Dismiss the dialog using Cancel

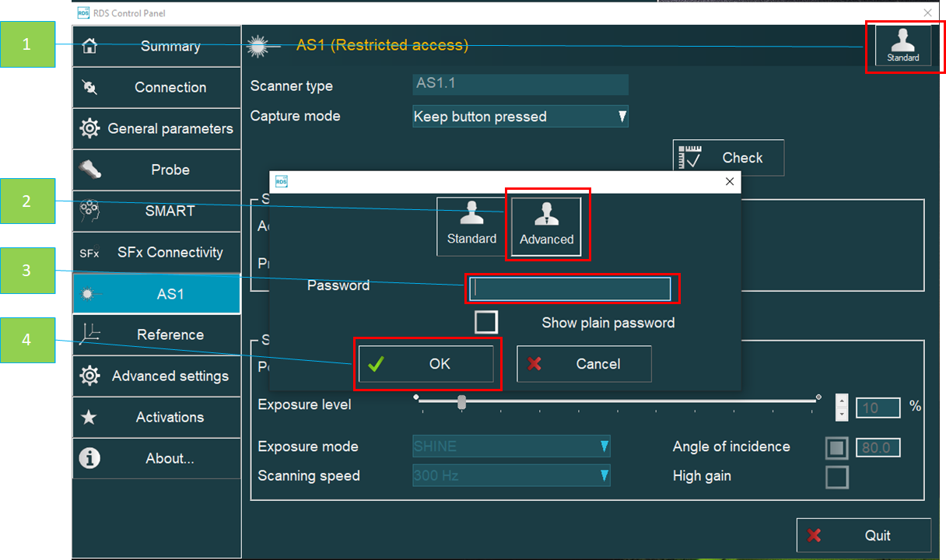[x=583, y=363]
